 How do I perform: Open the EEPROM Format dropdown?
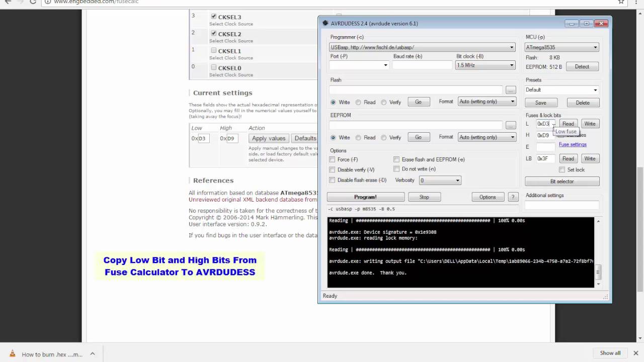coord(487,137)
